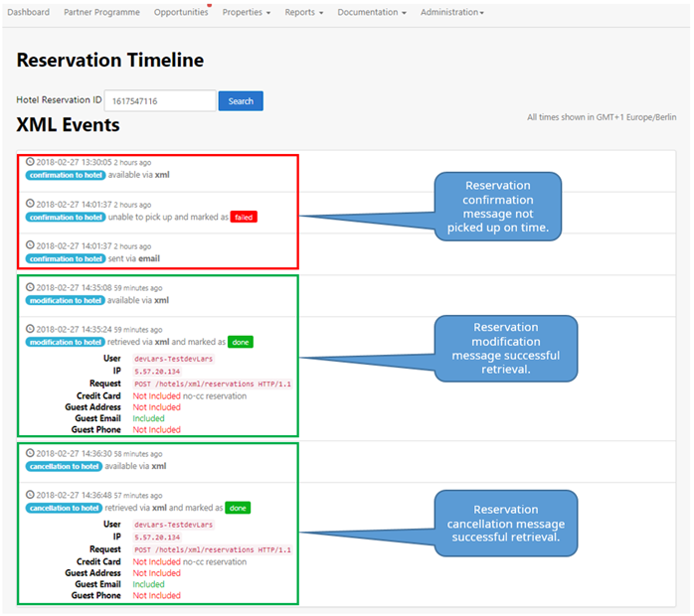Click clock icon beside 13:30:05 timestamp
This screenshot has height=616, width=694.
30,162
